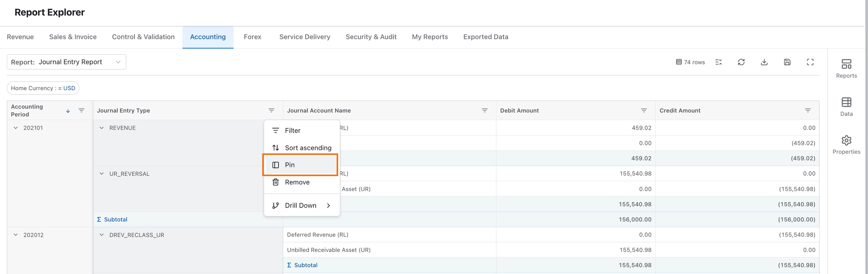Select Remove in the column menu
This screenshot has width=868, height=274.
(302, 182)
